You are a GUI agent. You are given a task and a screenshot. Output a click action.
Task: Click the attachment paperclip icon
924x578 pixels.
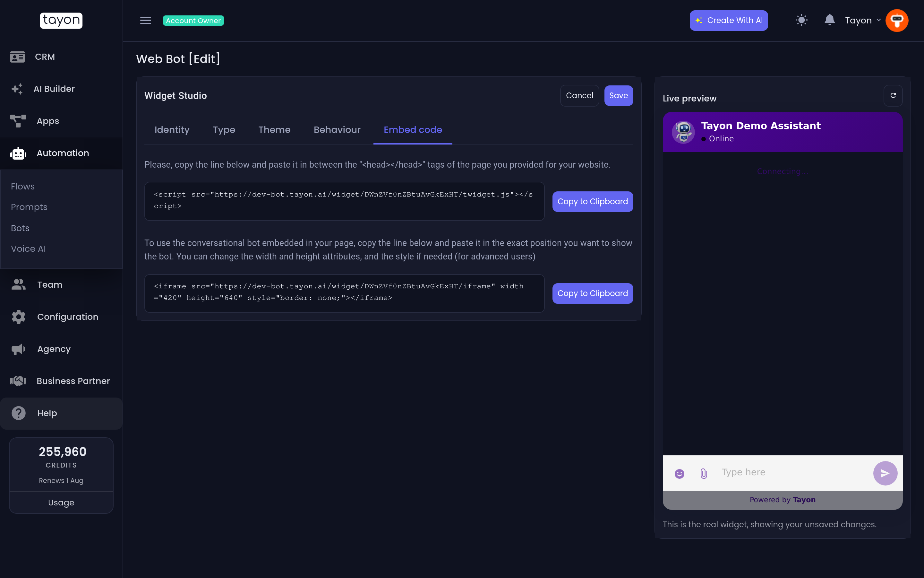tap(704, 474)
